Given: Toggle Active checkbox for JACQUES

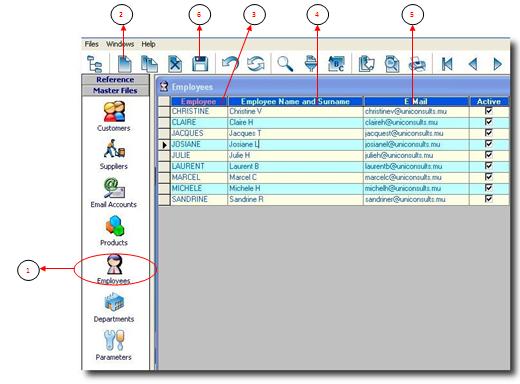Looking at the screenshot, I should [489, 133].
